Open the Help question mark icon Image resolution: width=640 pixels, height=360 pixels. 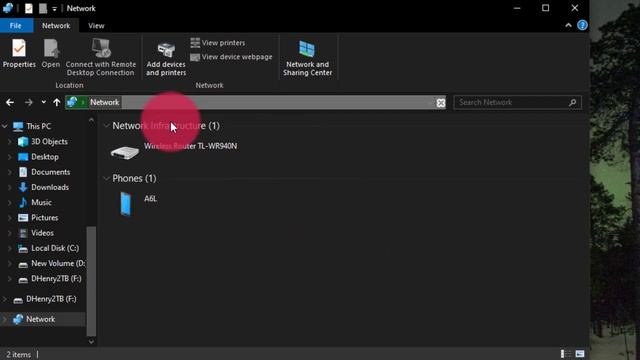582,25
